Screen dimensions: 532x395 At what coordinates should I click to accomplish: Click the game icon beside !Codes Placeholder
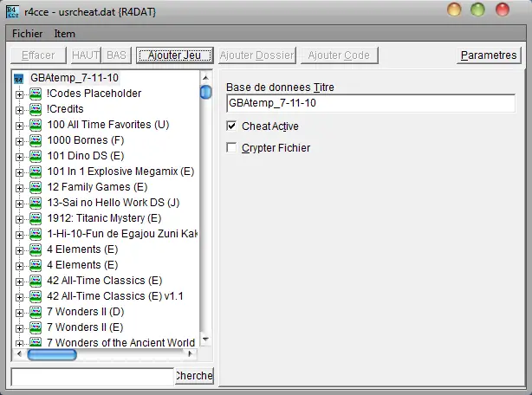click(x=36, y=94)
